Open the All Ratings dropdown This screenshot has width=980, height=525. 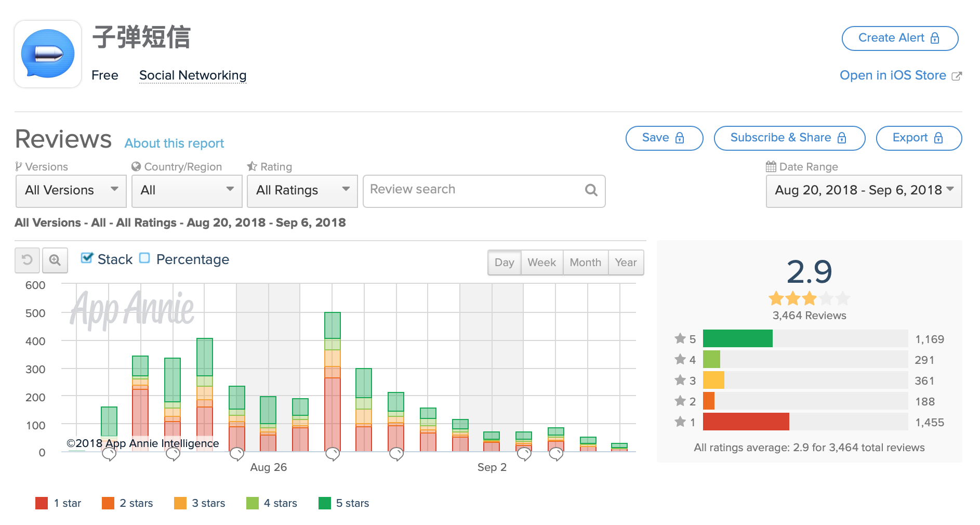(x=302, y=191)
